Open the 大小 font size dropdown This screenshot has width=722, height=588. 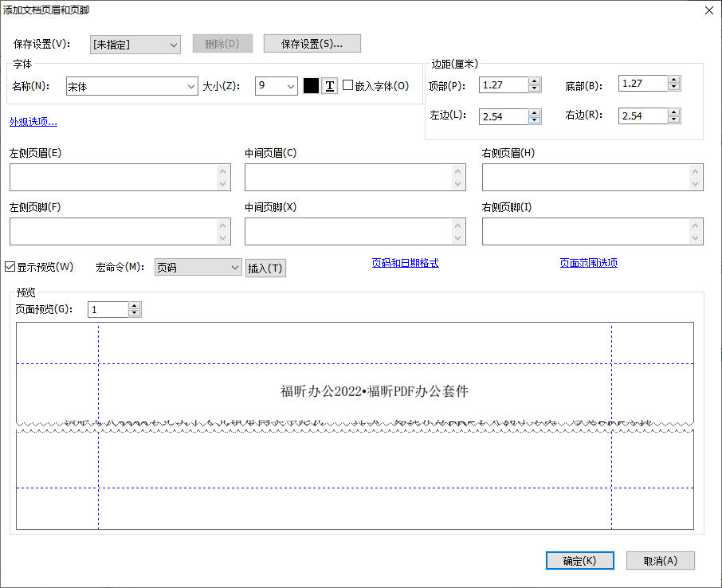pos(288,86)
